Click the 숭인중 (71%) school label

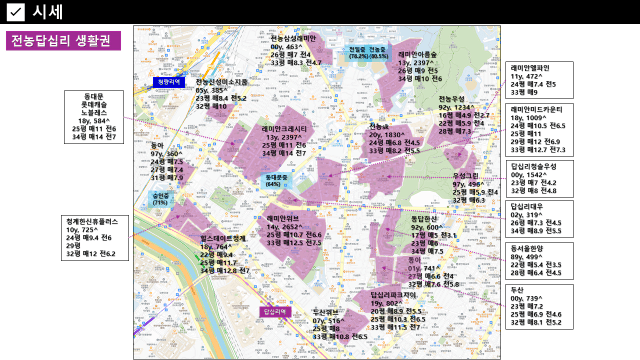tap(160, 199)
